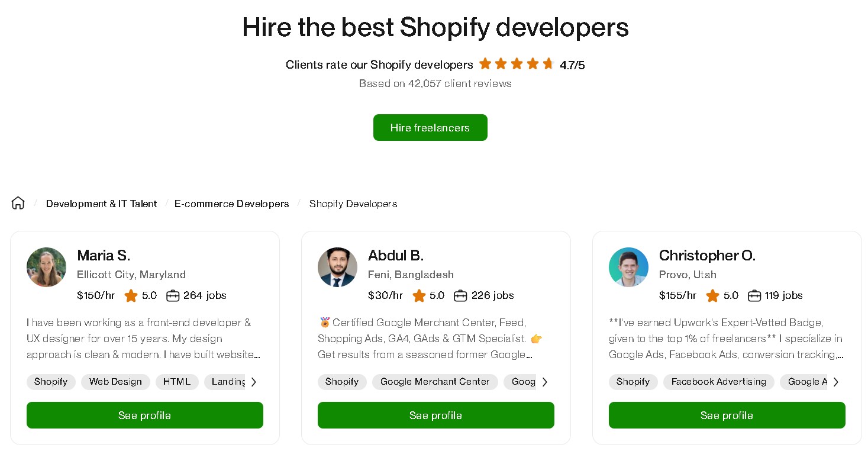This screenshot has width=868, height=451.
Task: Click the Google Merchant Center tag on Abdul's card
Action: point(435,382)
